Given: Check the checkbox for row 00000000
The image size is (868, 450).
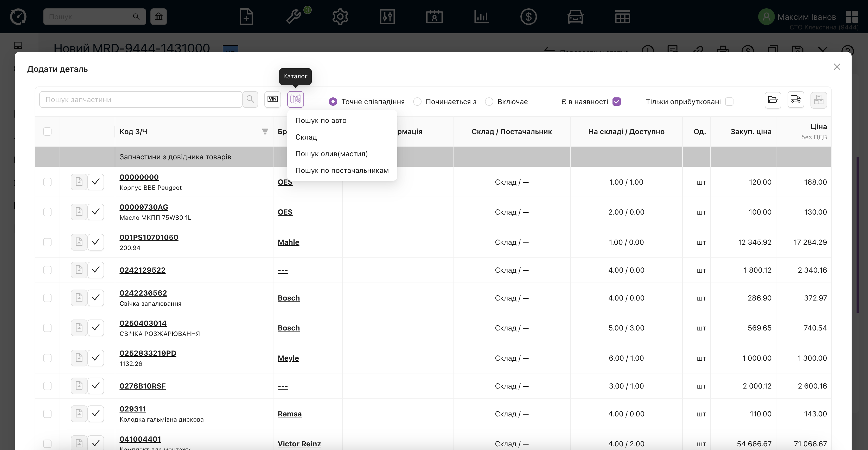Looking at the screenshot, I should 48,182.
